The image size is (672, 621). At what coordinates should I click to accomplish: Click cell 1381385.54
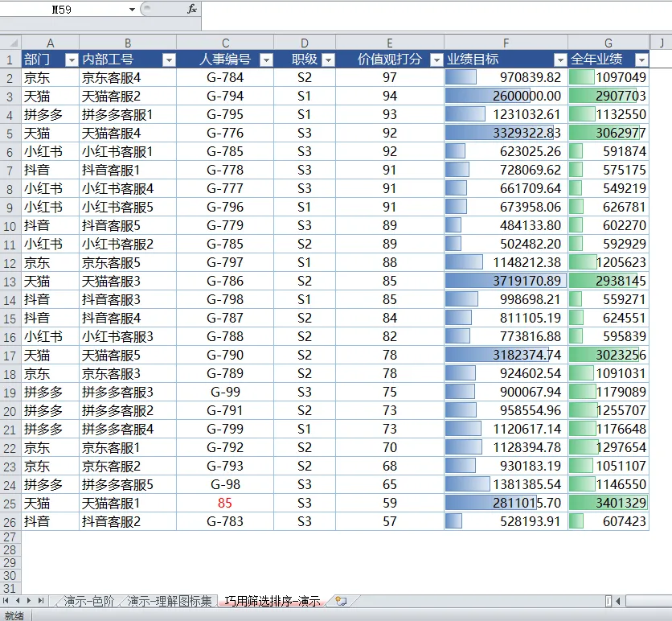pyautogui.click(x=506, y=484)
